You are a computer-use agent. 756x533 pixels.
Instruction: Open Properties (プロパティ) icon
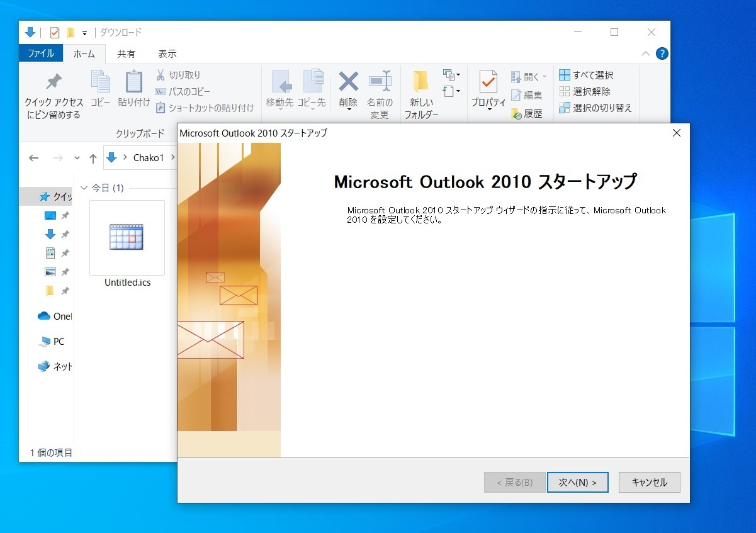click(x=488, y=82)
